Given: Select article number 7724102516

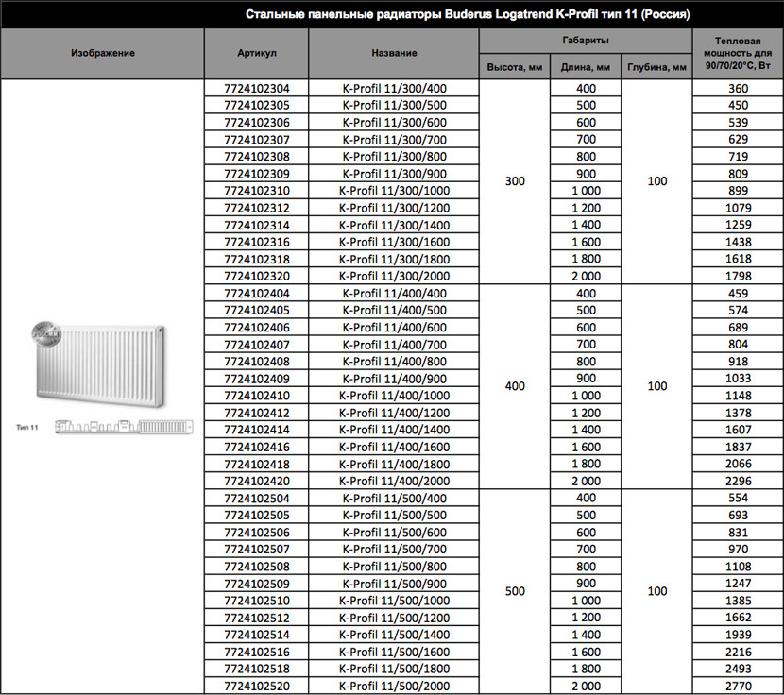Looking at the screenshot, I should (x=257, y=652).
